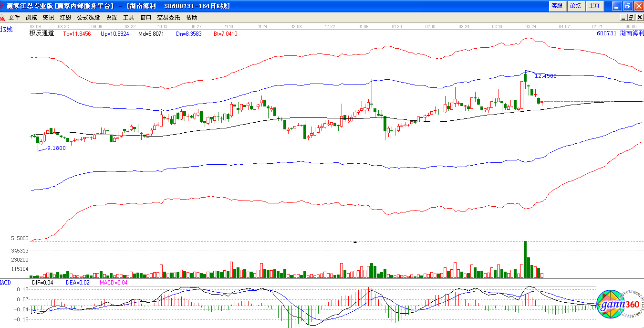The image size is (644, 328).
Task: Click the 12.4500 high price label
Action: 545,76
